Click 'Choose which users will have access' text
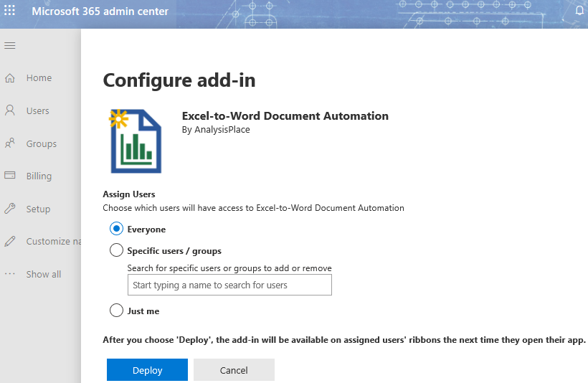Viewport: 588px width, 383px height. point(254,208)
